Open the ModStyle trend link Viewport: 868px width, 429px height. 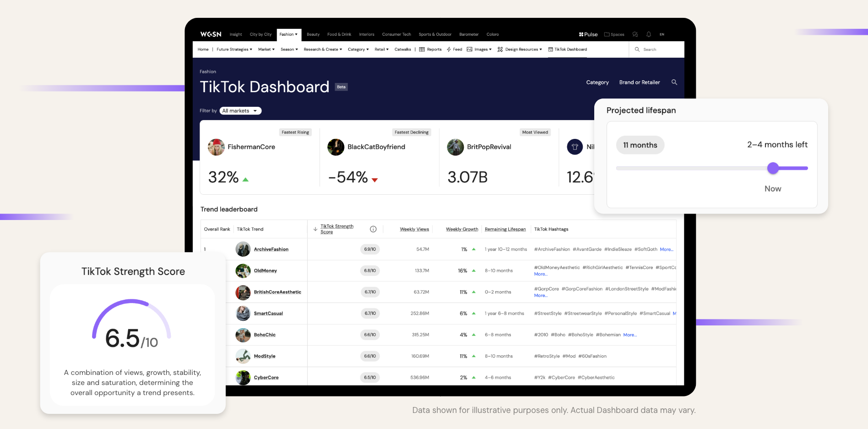click(x=265, y=356)
